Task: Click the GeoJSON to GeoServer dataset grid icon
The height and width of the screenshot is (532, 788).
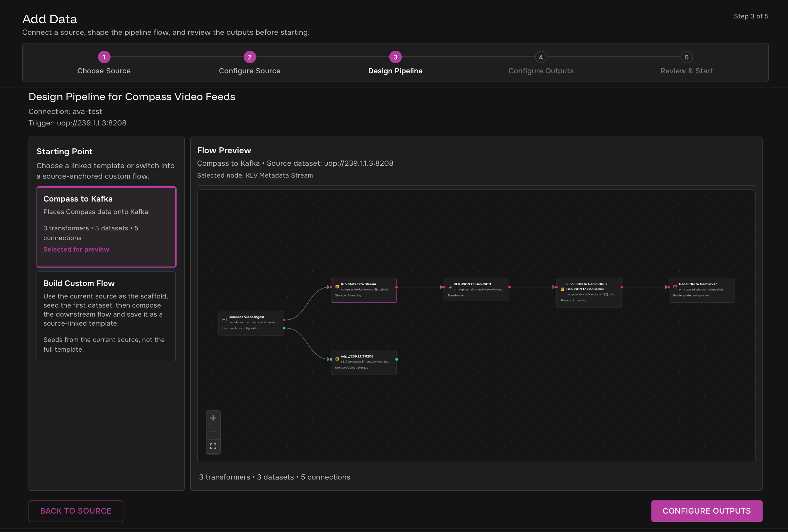Action: pos(562,289)
